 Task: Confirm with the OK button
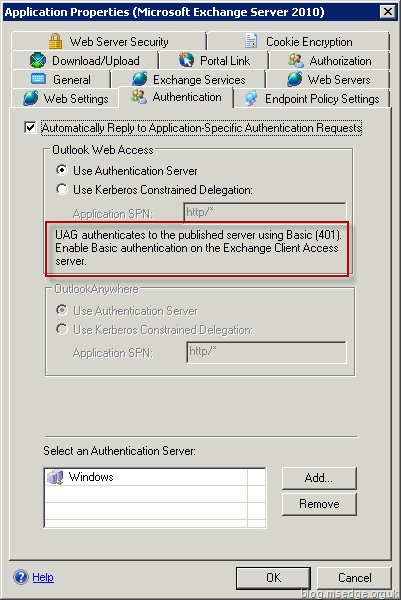273,578
